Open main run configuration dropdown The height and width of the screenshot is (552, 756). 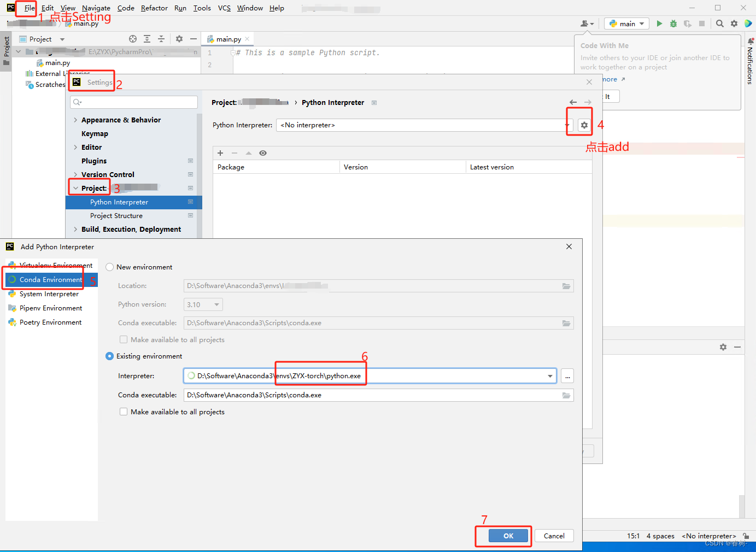pos(627,24)
